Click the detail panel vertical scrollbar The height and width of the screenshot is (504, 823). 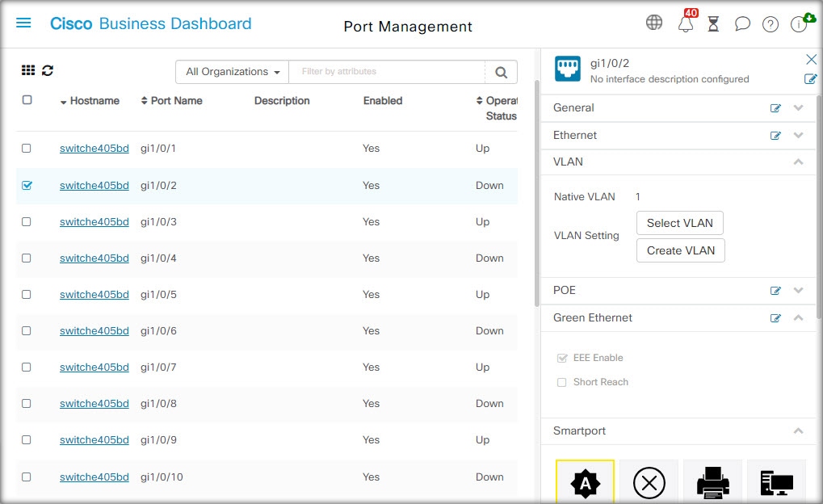click(819, 207)
